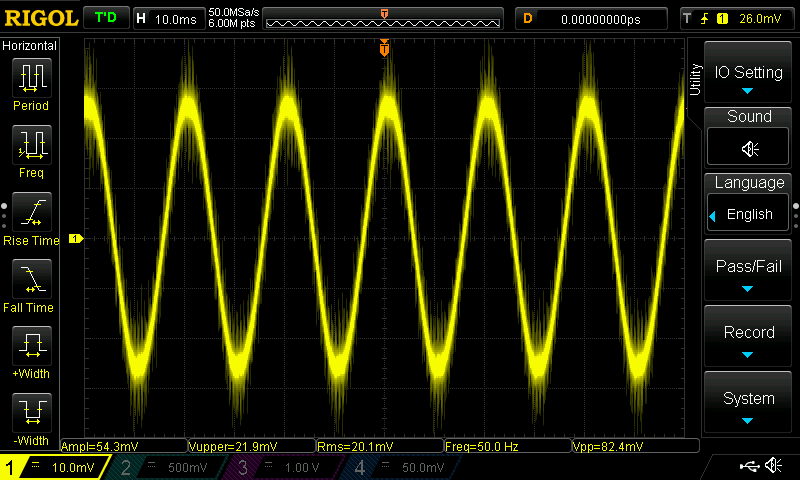Click the D delay 0.00000000ps field
This screenshot has width=800, height=480.
591,19
